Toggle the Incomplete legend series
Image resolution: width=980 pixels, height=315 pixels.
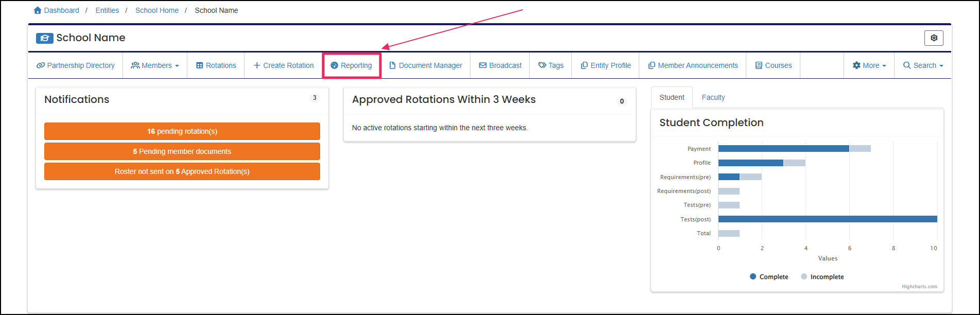[x=822, y=277]
